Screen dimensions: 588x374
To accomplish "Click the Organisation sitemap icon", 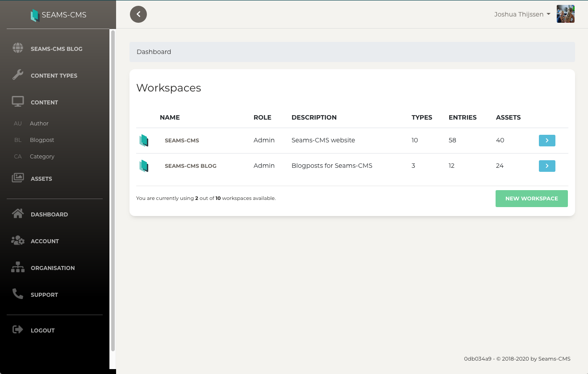I will [18, 267].
